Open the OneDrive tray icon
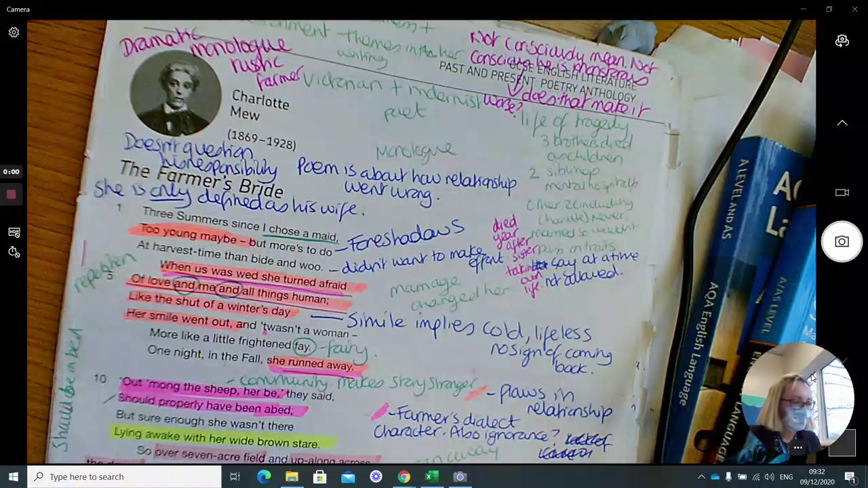Screen dimensions: 868x488 click(x=715, y=476)
